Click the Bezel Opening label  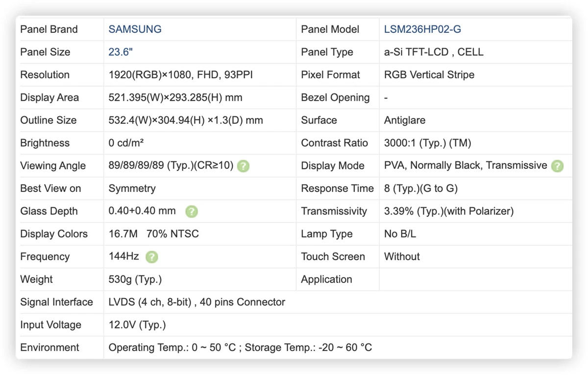(x=335, y=97)
